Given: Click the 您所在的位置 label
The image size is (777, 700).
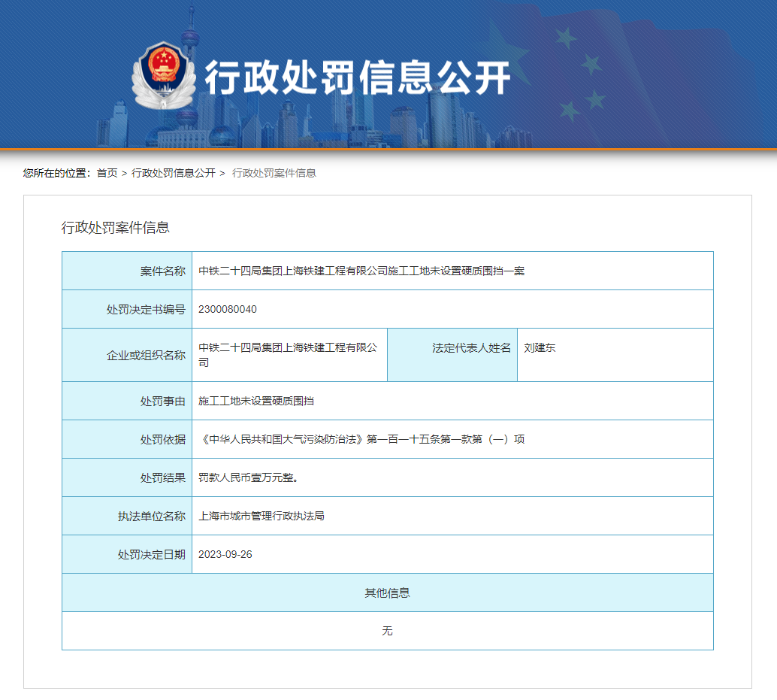Looking at the screenshot, I should 57,173.
